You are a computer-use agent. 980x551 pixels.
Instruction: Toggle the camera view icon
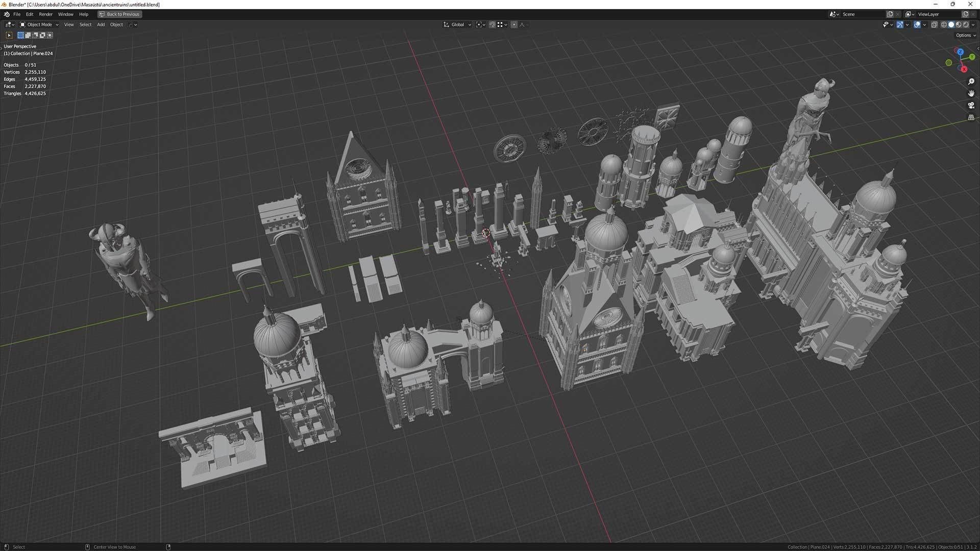coord(971,106)
